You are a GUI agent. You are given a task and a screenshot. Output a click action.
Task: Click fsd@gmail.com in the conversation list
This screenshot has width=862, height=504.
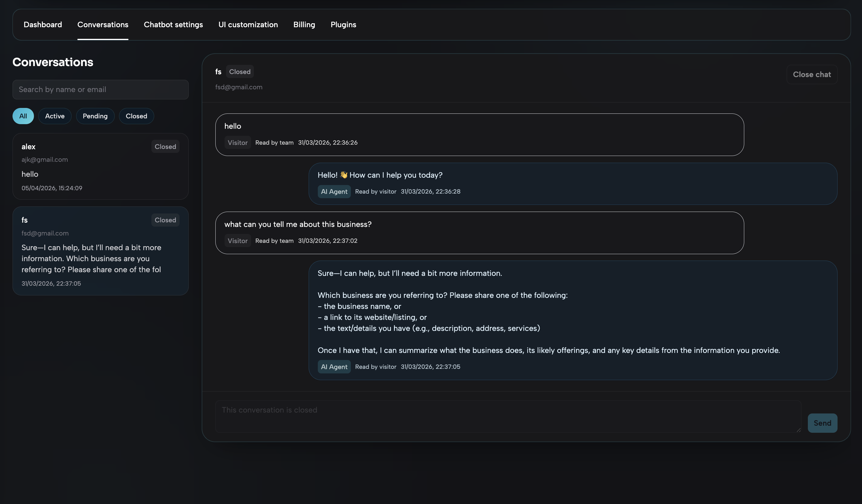pyautogui.click(x=45, y=233)
